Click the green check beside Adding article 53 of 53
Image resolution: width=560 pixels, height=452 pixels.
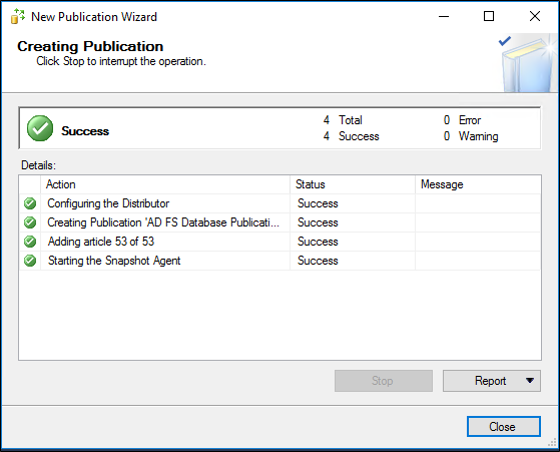pos(30,242)
